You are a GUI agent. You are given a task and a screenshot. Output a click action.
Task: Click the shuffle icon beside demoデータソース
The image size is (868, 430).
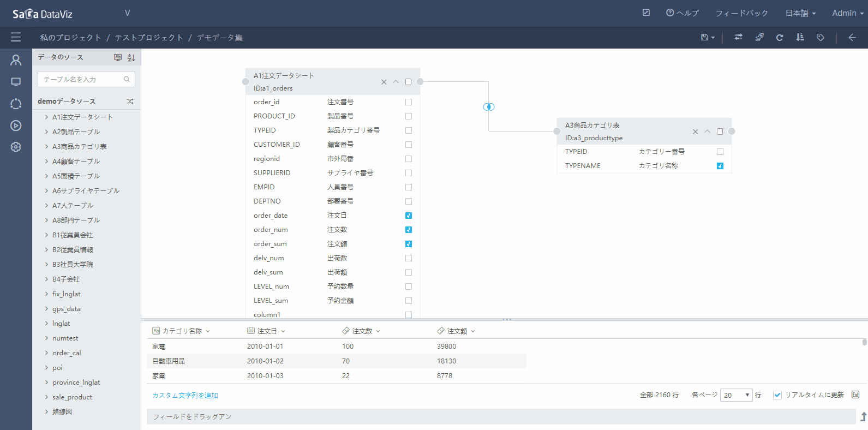tap(130, 101)
